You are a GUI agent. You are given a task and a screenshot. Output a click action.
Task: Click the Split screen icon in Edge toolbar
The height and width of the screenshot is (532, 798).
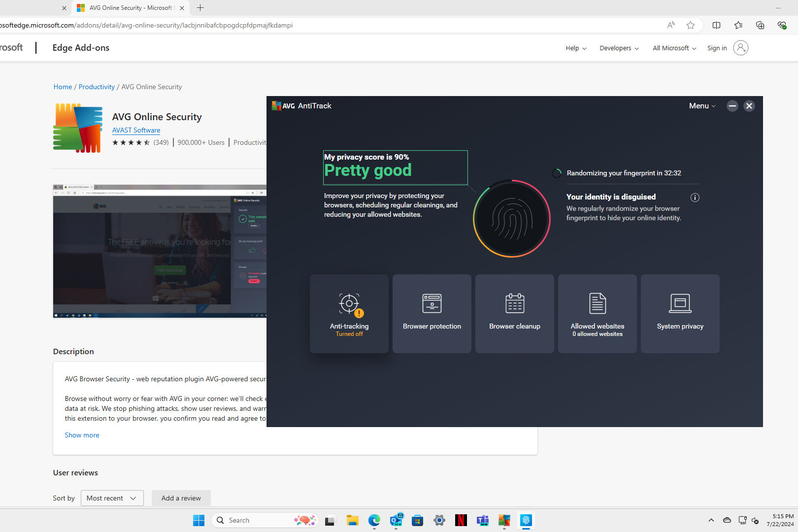click(717, 25)
